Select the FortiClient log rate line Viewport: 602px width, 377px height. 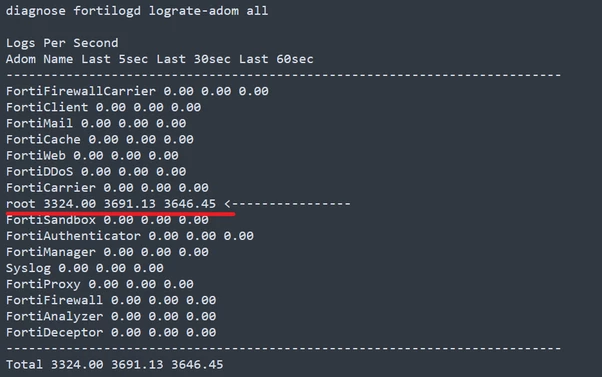click(103, 107)
